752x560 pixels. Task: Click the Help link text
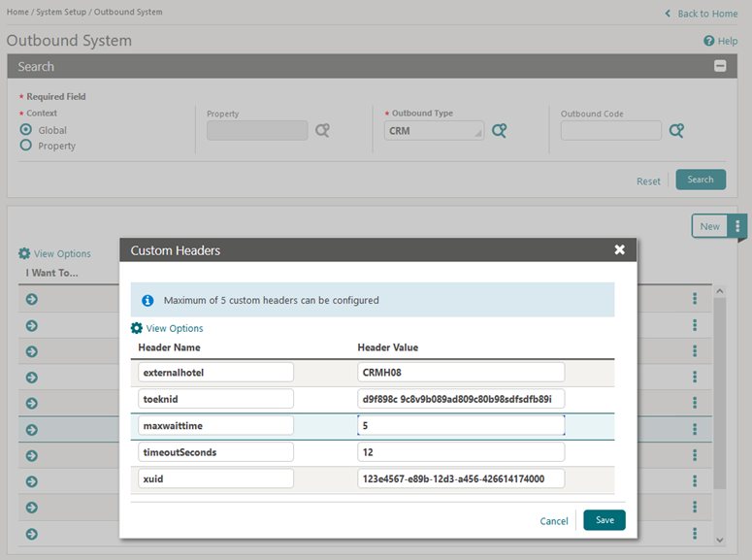(x=728, y=42)
